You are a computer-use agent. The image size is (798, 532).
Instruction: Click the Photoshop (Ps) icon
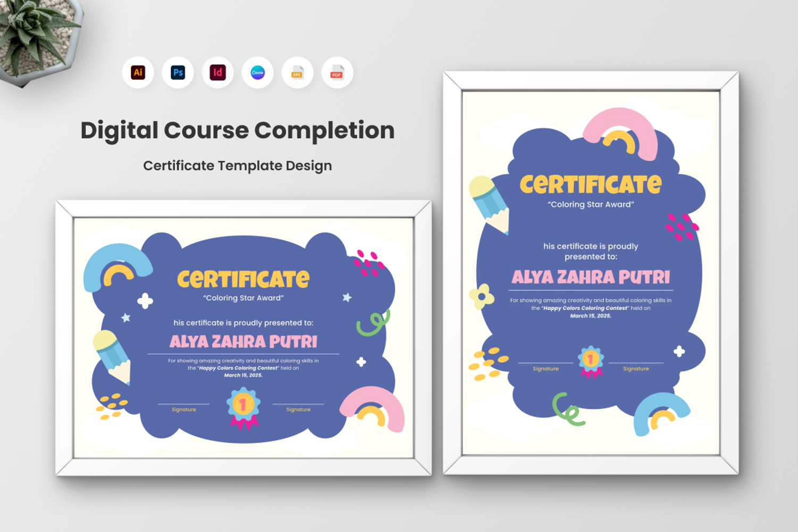point(178,72)
